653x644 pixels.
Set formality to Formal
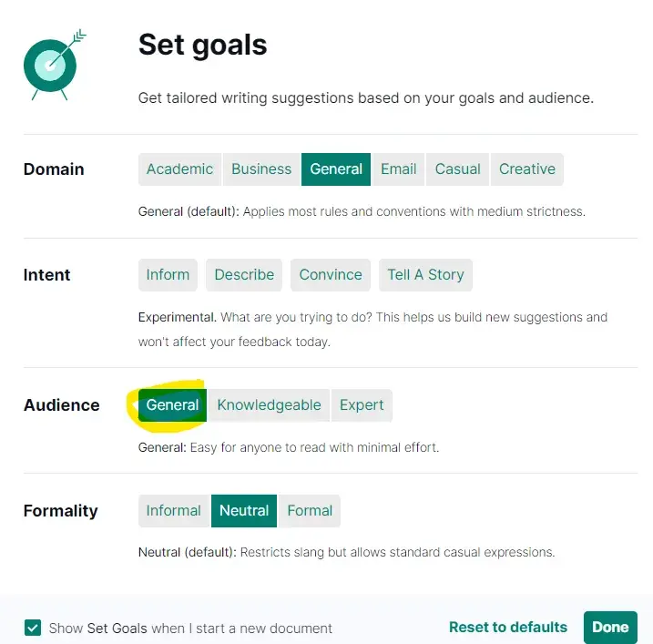click(x=310, y=511)
